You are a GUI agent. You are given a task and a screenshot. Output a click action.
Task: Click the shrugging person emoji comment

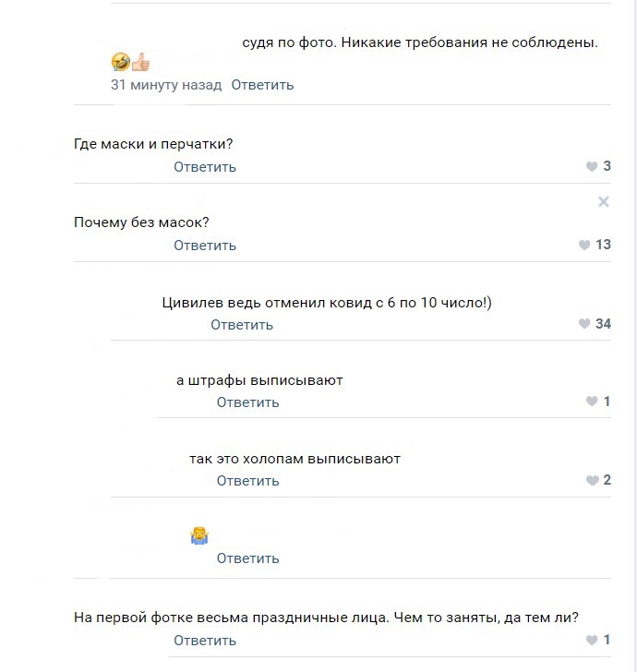tap(199, 535)
